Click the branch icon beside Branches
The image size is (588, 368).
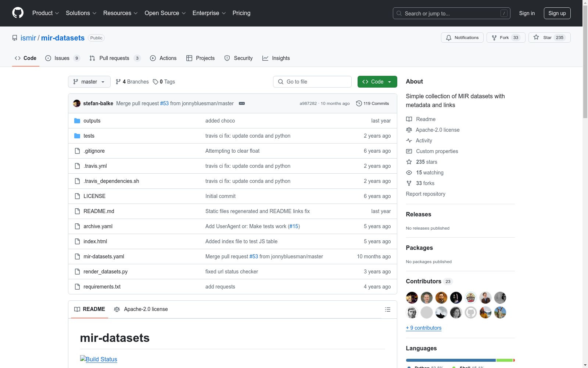tap(118, 82)
